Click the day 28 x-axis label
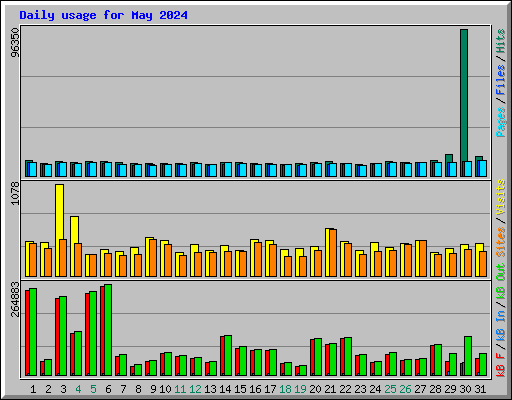 click(435, 389)
